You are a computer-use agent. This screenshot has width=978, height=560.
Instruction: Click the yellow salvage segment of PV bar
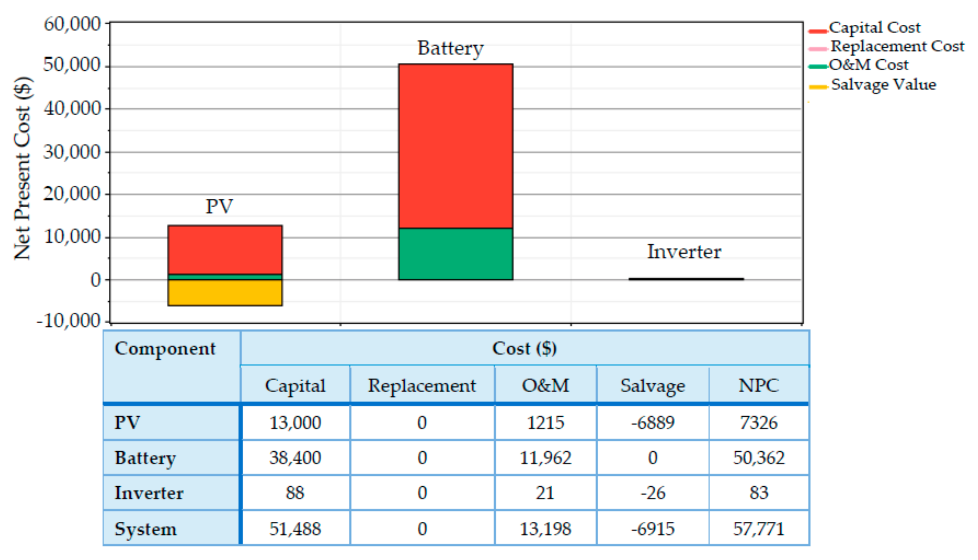click(225, 293)
